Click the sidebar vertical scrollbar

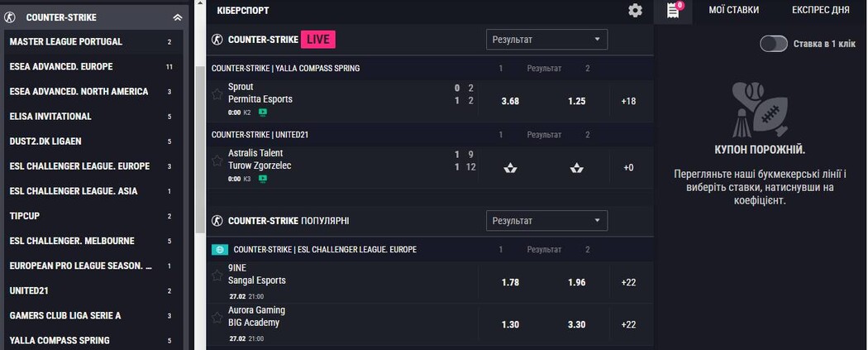(x=199, y=149)
